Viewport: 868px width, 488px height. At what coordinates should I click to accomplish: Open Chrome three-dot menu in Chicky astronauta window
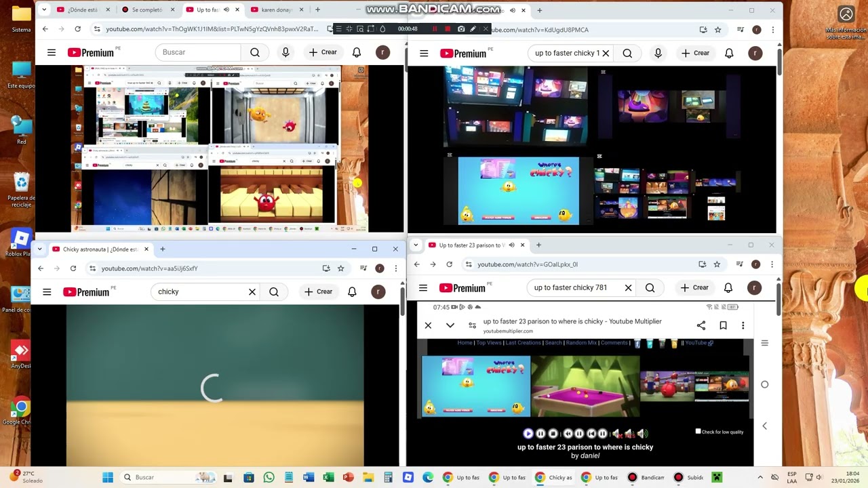395,268
